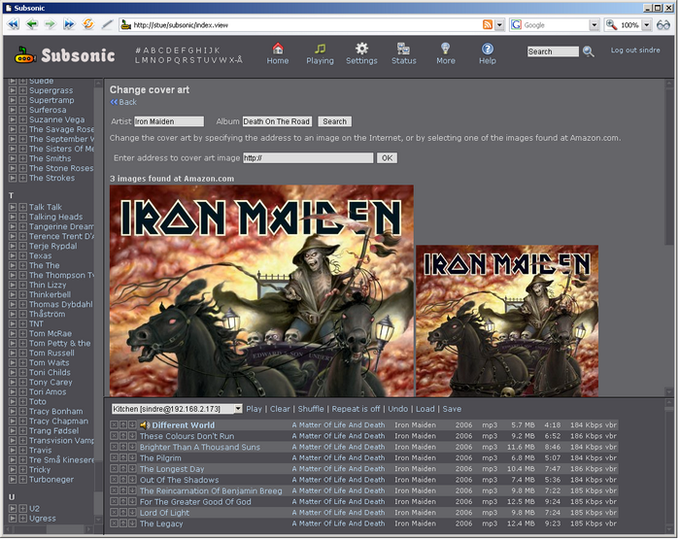Click the Playing music note icon
Screen dimensions: 680x540
(320, 48)
